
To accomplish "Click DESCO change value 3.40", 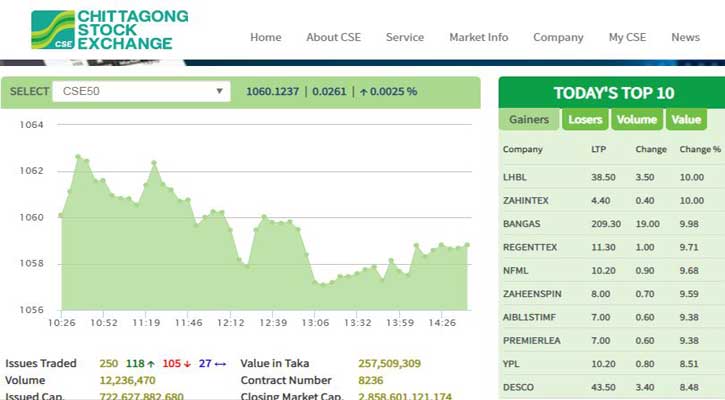I will (645, 388).
